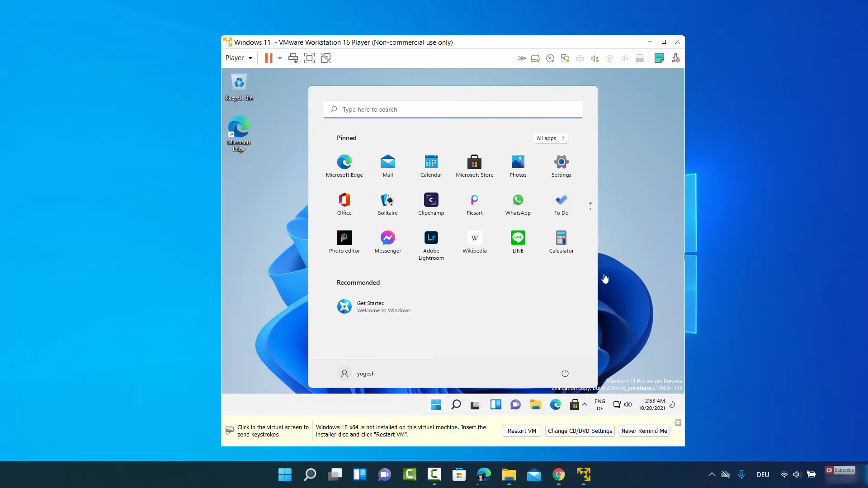Viewport: 868px width, 488px height.
Task: Show hidden tray icons in VM taskbar
Action: point(585,405)
